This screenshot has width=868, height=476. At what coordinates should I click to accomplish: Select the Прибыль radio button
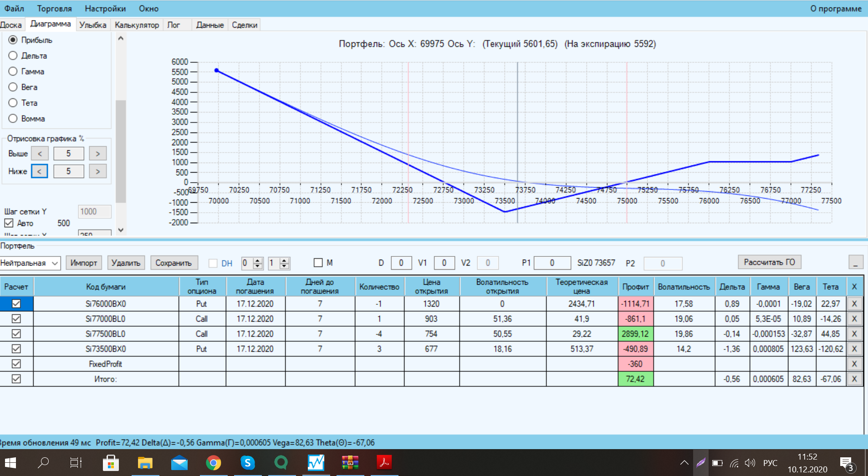coord(13,40)
